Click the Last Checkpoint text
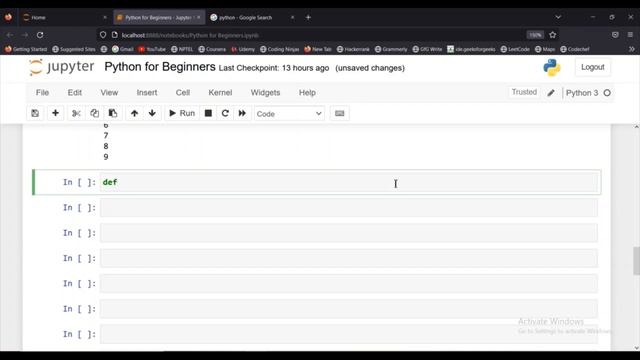The height and width of the screenshot is (360, 640). pos(274,68)
